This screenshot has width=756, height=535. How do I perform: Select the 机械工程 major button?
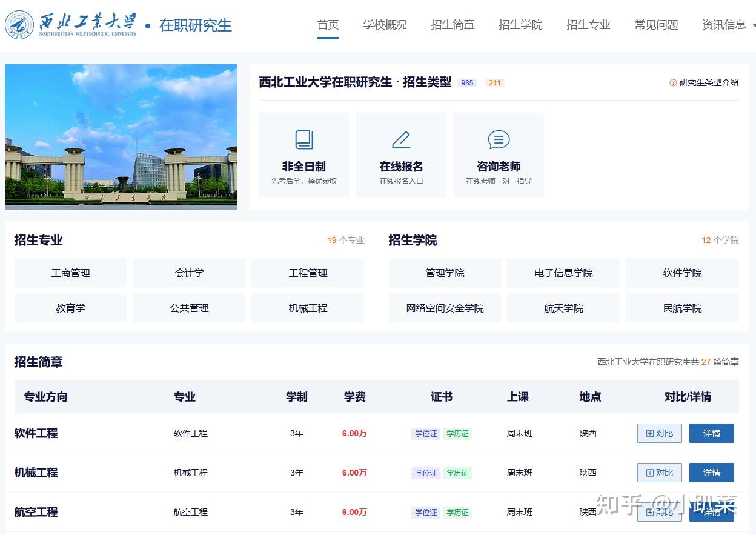tap(308, 308)
